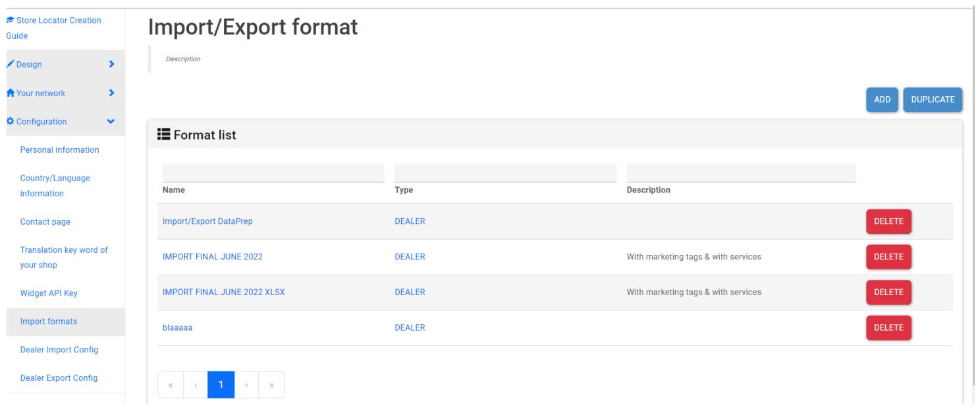Open the Design sidebar menu

pos(66,65)
